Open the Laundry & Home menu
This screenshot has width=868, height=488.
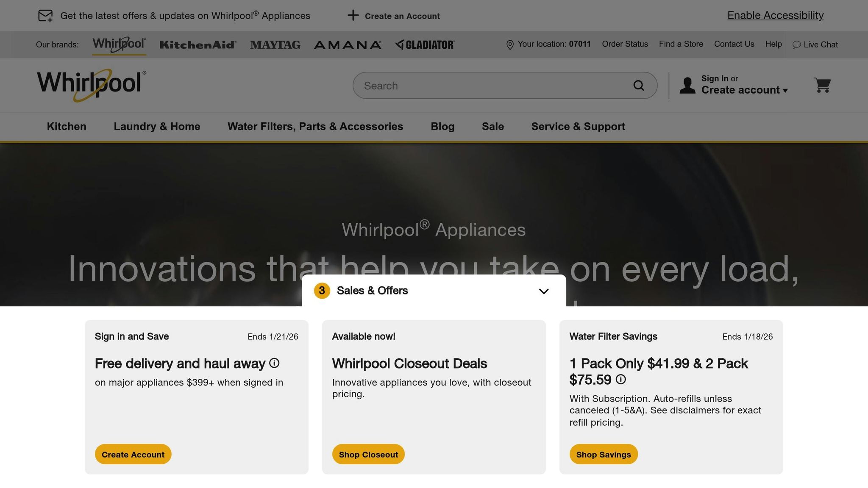click(157, 126)
